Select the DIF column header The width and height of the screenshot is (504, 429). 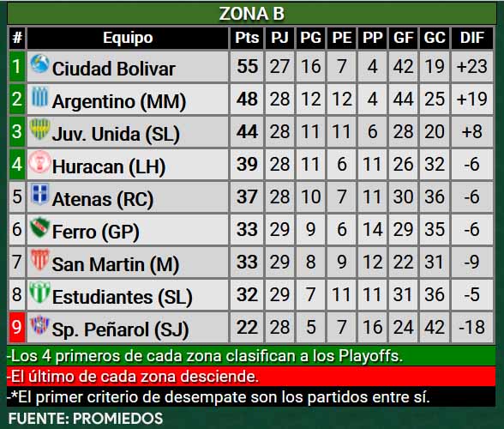coord(471,38)
